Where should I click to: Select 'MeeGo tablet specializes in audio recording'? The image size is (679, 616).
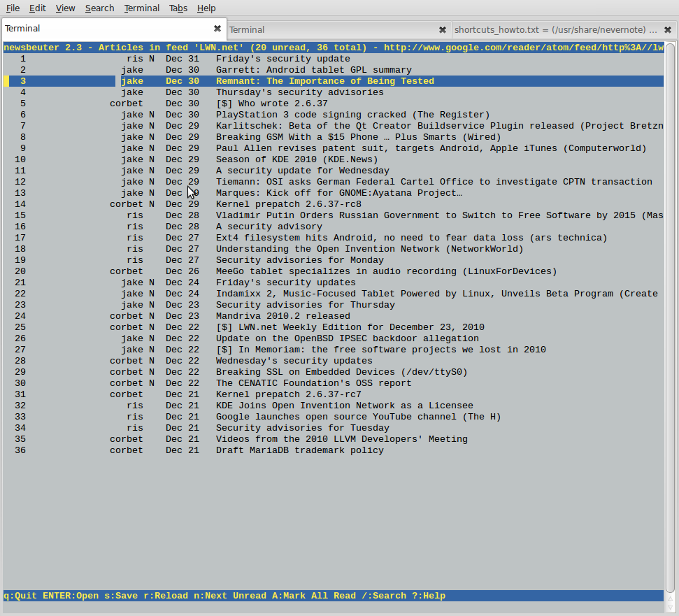pos(334,271)
